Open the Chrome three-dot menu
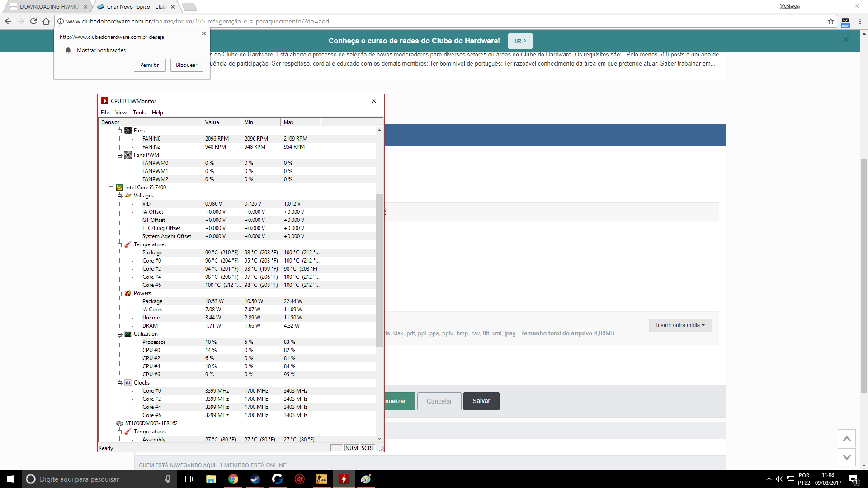This screenshot has height=488, width=868. (x=860, y=21)
